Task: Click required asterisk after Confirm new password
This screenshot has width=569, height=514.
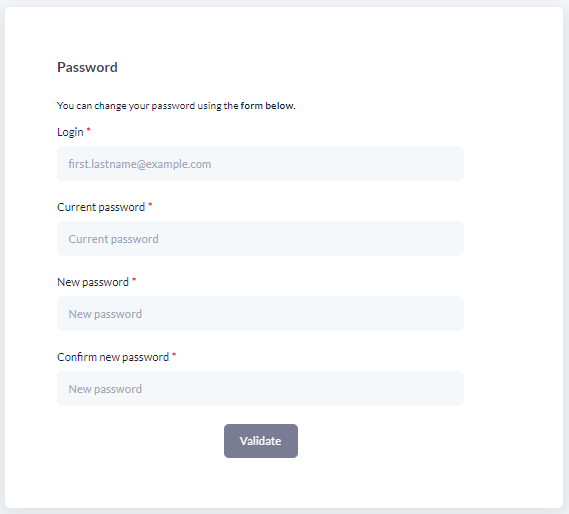Action: coord(174,354)
